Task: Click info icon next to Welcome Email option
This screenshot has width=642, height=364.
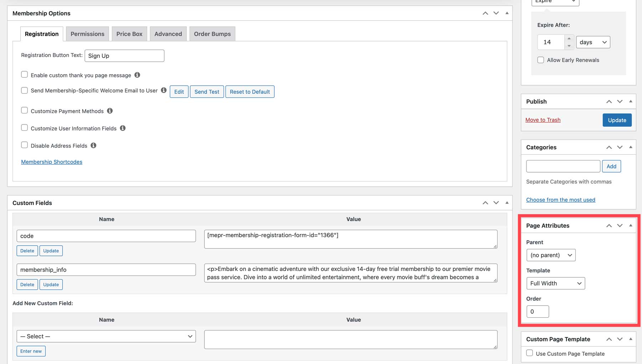Action: [x=164, y=90]
